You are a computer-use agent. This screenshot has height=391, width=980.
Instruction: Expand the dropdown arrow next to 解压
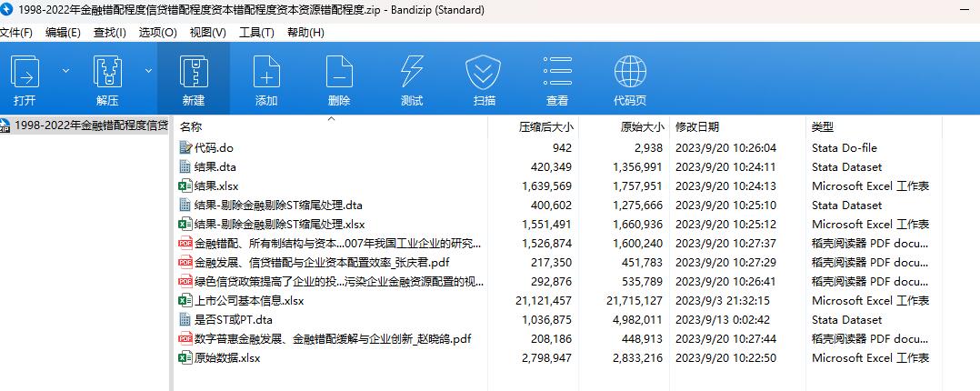point(149,71)
